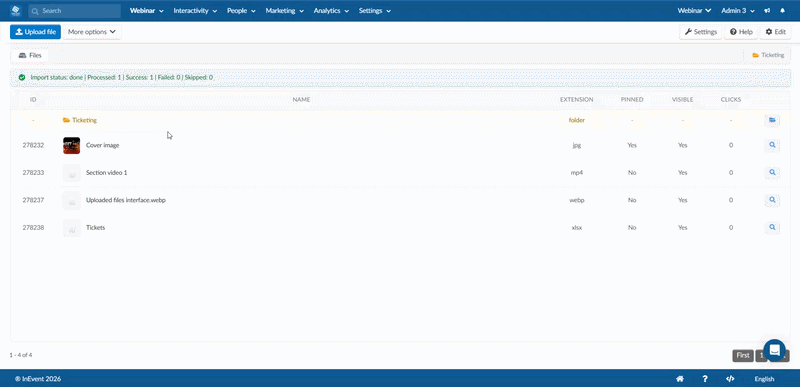Click the magnifier icon for Tickets row
The image size is (800, 387).
772,228
